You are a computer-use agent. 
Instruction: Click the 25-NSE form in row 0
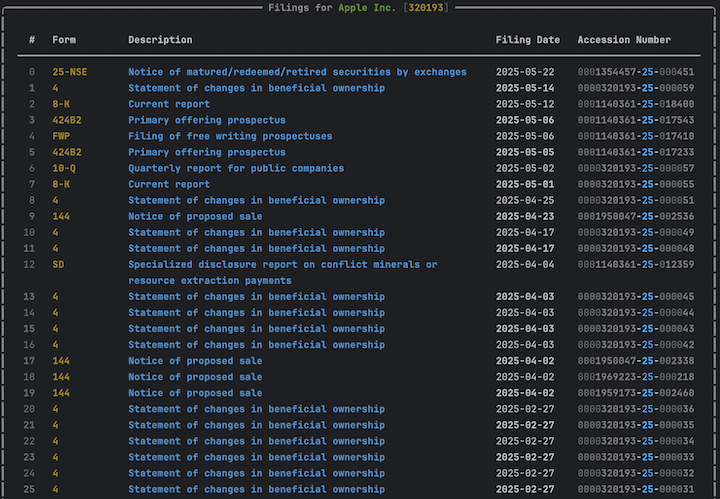click(x=69, y=72)
